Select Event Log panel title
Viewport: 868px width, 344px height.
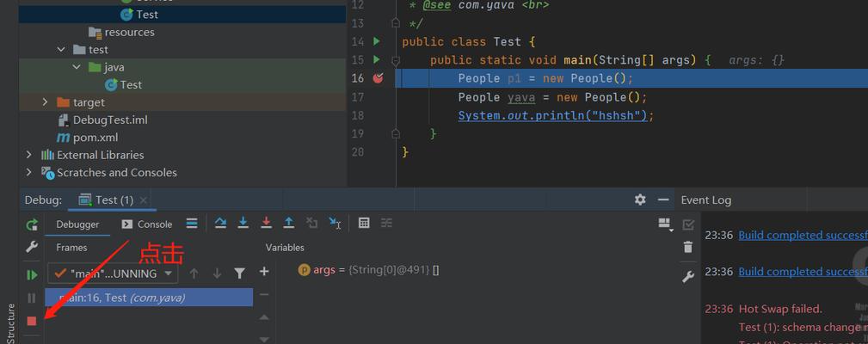[x=705, y=200]
